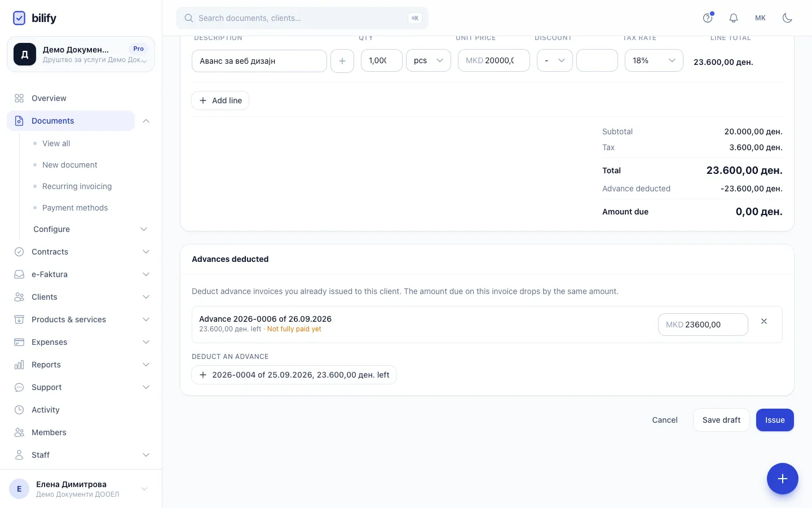Open New document

point(70,165)
